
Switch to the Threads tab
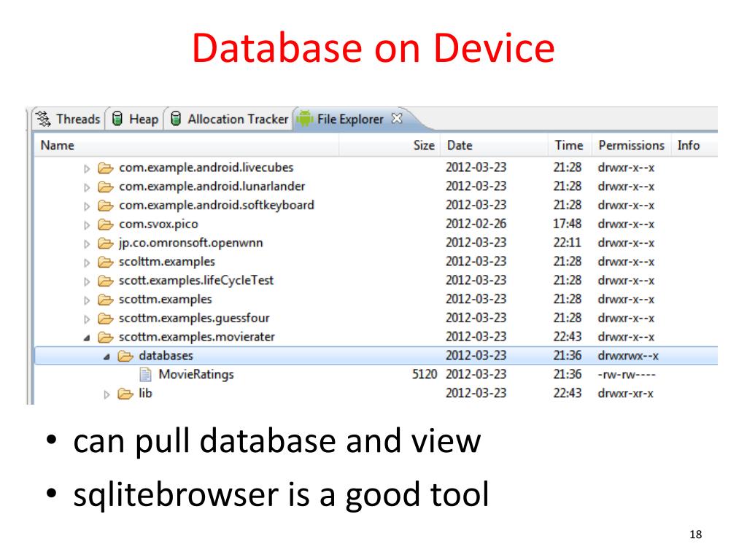68,119
